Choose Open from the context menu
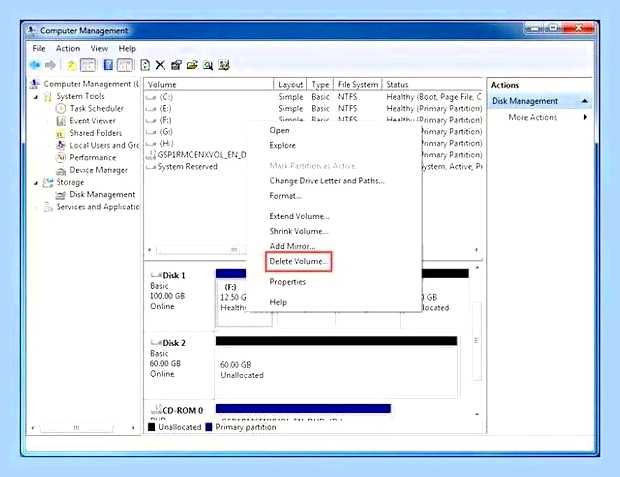Screen dimensions: 620x477 [279, 131]
